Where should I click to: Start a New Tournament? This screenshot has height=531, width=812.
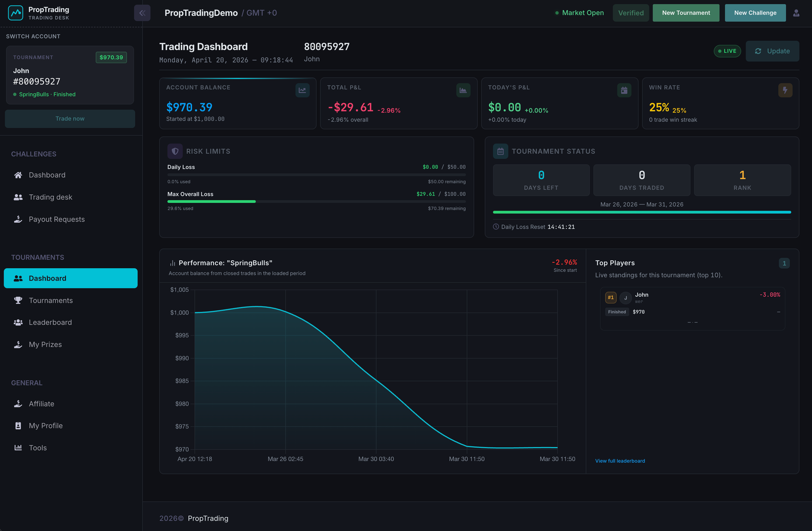click(686, 13)
